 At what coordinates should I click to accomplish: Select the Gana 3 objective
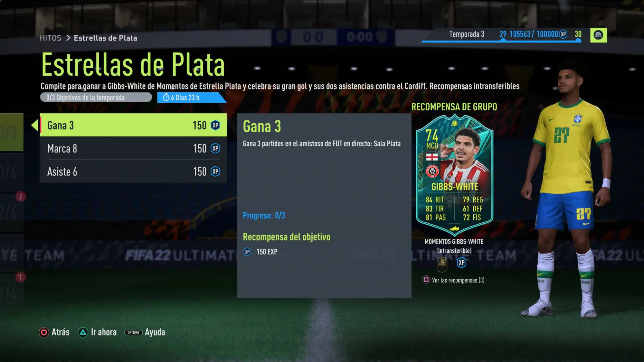[x=133, y=125]
